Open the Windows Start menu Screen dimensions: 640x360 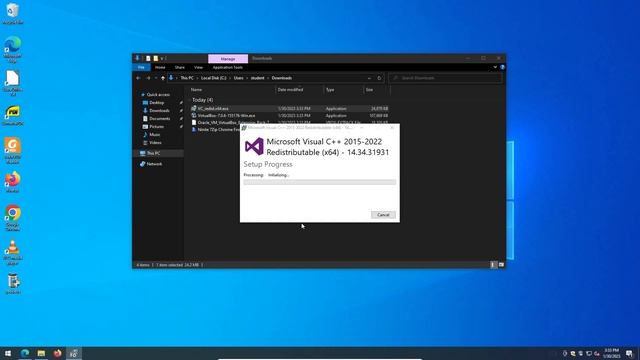pos(8,353)
